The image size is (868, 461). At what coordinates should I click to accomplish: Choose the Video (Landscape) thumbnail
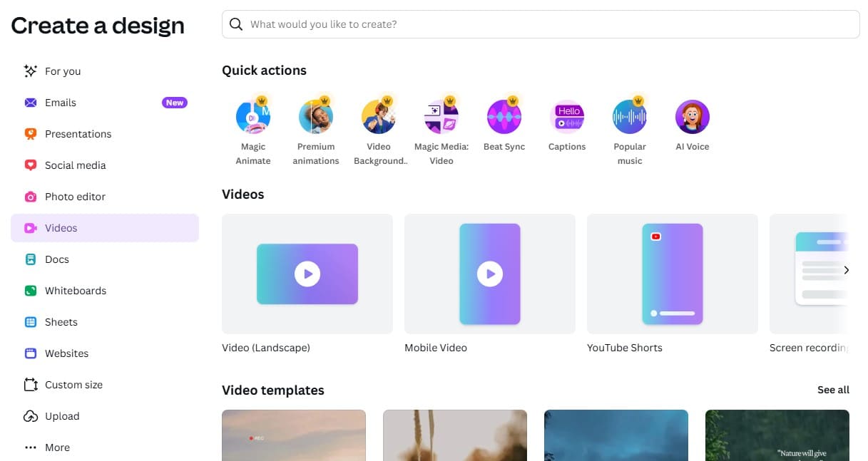[x=307, y=274]
